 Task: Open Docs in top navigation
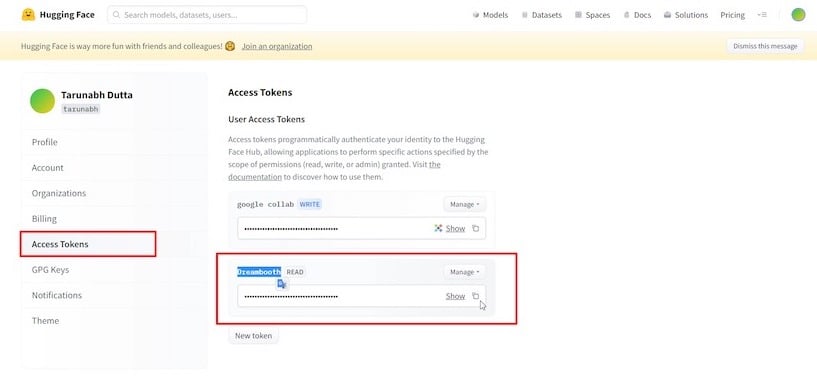coord(637,15)
